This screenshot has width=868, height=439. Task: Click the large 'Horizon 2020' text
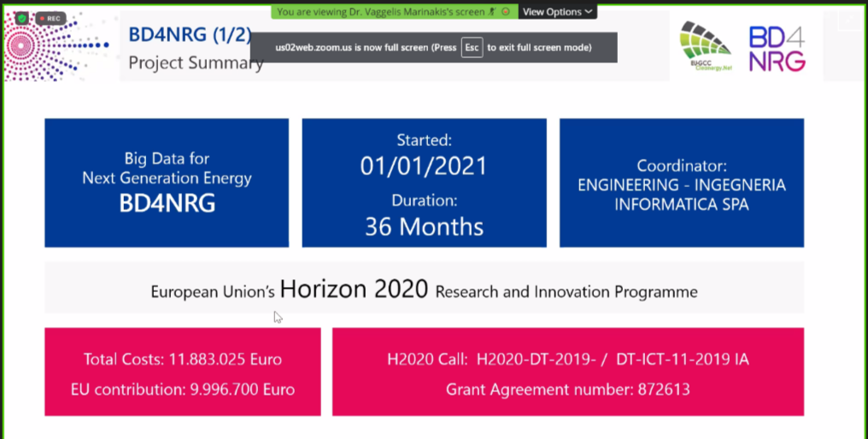(355, 289)
